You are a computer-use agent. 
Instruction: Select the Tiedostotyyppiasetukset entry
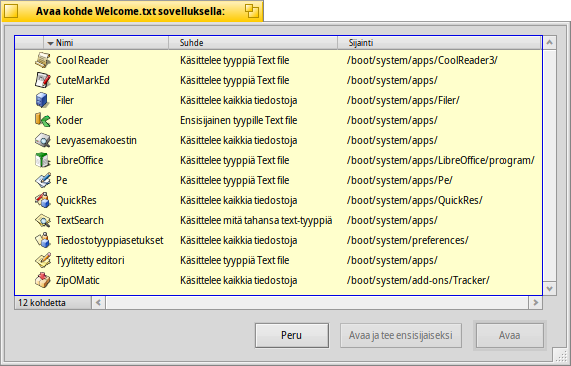[278, 240]
